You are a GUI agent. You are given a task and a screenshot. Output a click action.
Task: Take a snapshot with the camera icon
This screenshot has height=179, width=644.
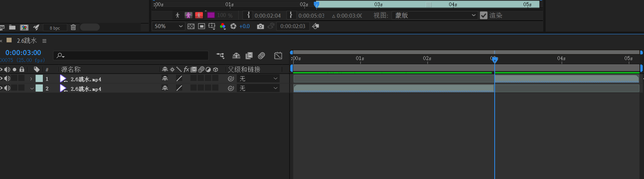click(260, 26)
